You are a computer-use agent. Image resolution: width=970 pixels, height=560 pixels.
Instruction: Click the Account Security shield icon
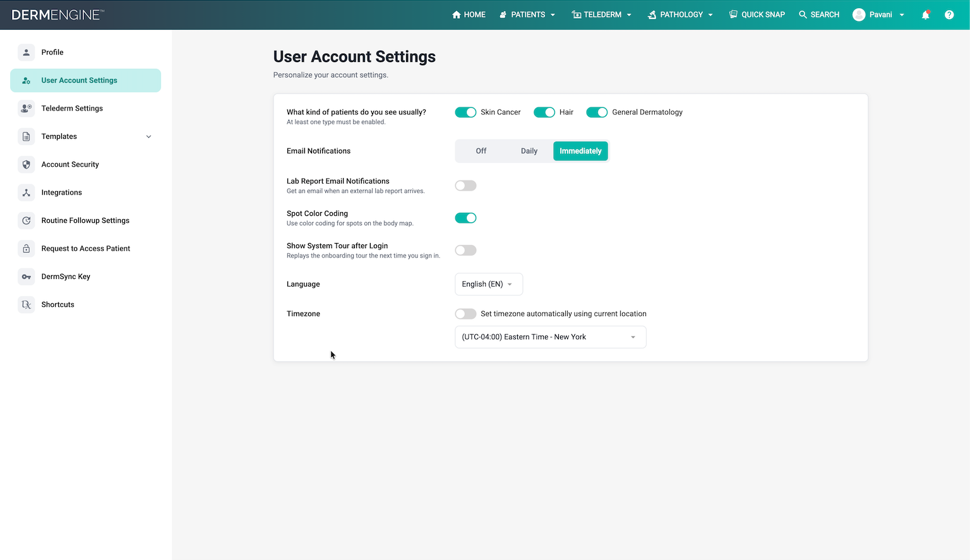click(27, 165)
